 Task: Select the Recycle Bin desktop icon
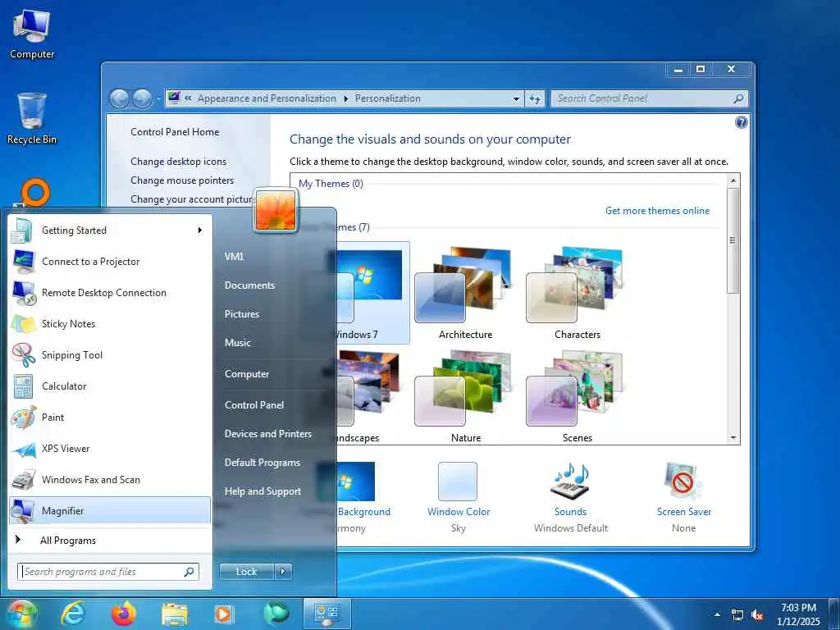click(32, 118)
